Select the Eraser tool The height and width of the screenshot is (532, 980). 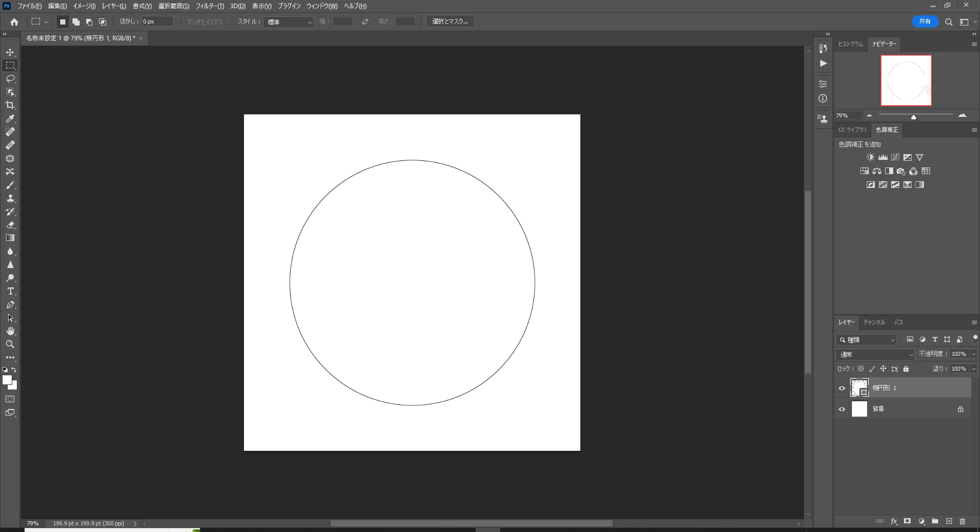pos(10,225)
